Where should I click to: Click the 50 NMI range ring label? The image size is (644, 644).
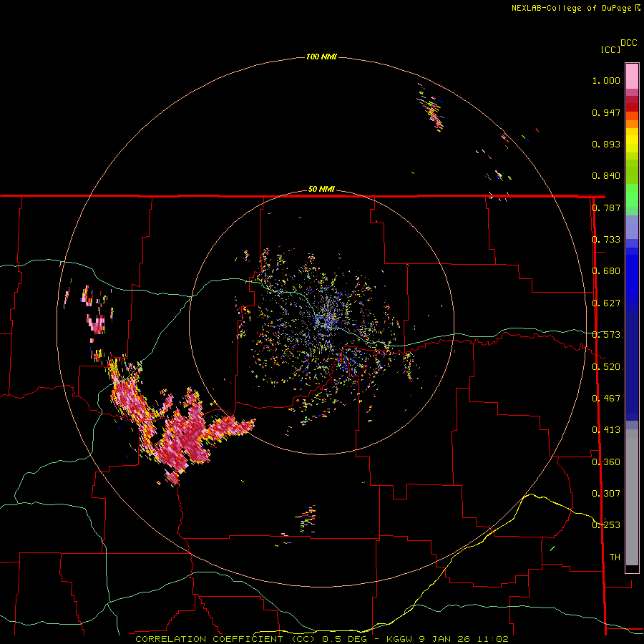pos(321,189)
